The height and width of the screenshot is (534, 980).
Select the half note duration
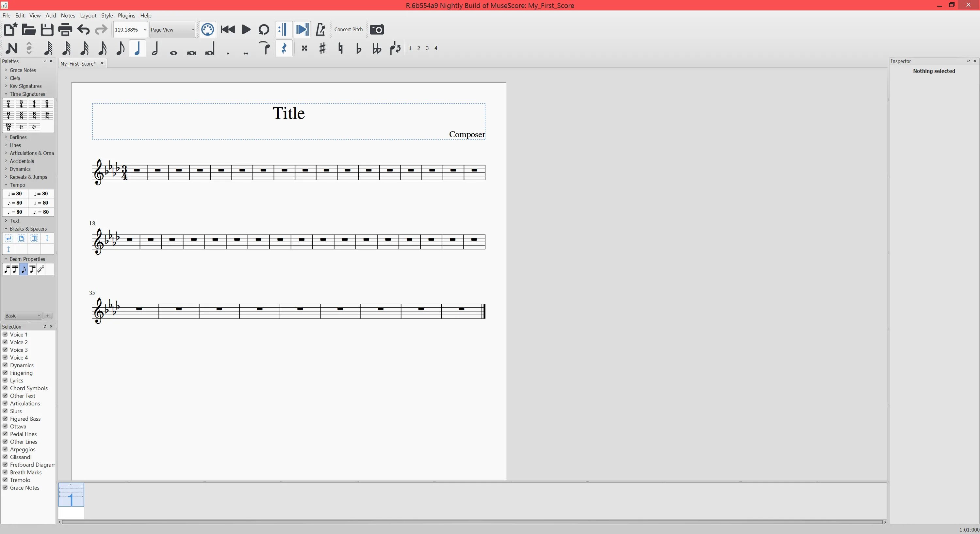coord(155,48)
